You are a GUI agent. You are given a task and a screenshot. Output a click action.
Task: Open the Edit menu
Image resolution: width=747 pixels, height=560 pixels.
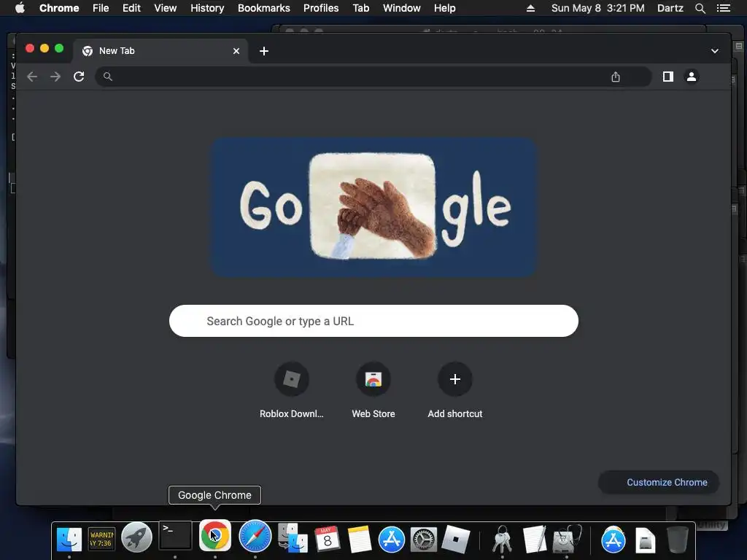[x=131, y=8]
